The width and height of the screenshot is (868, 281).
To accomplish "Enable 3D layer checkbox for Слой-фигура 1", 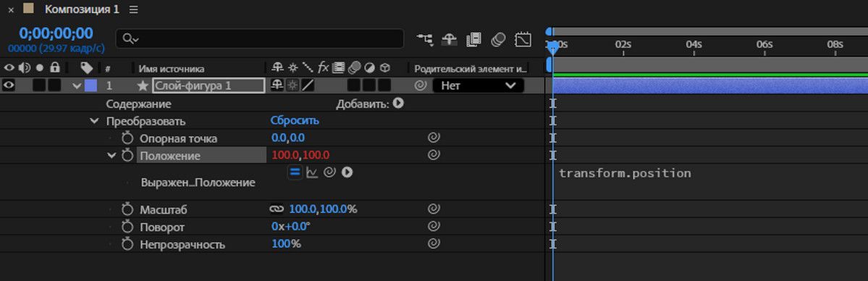I will (384, 85).
